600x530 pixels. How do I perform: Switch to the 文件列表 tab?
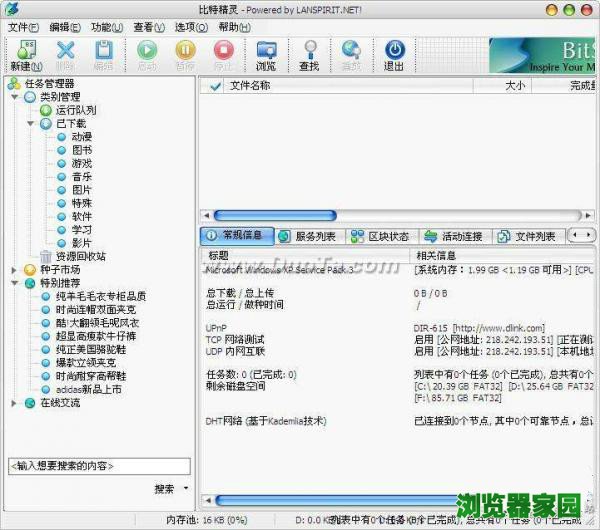coord(529,236)
